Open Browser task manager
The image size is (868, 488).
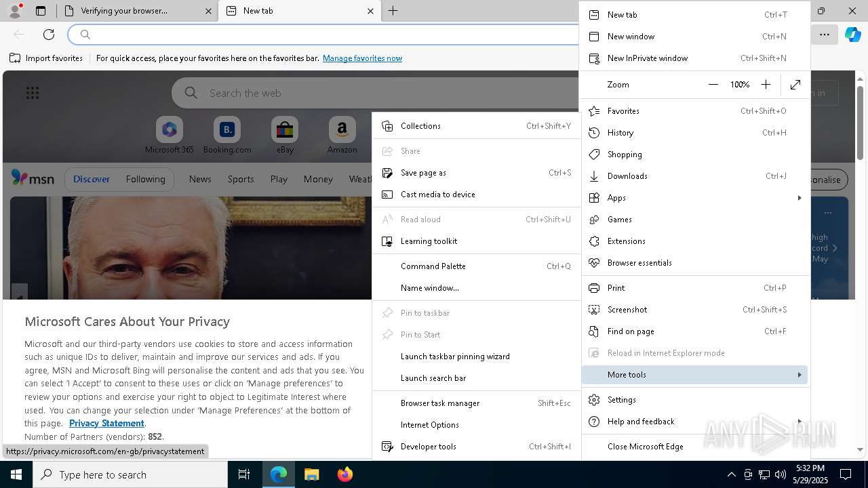click(x=477, y=403)
